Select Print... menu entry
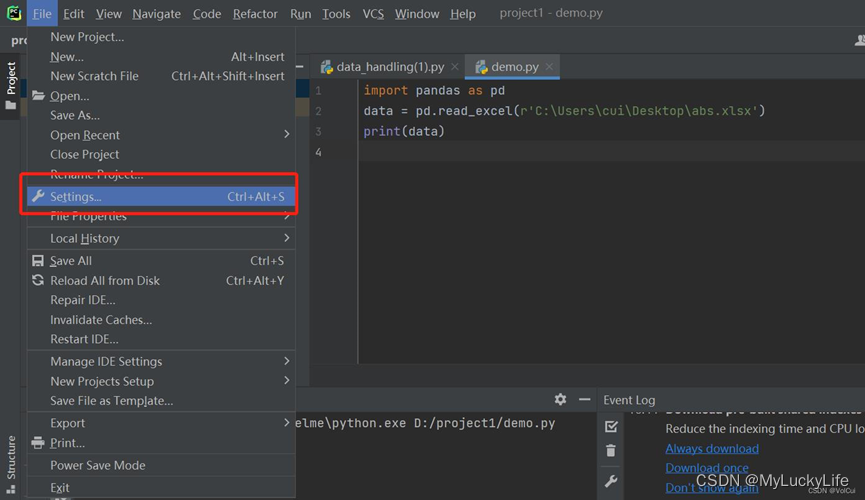The width and height of the screenshot is (865, 500). click(161, 443)
